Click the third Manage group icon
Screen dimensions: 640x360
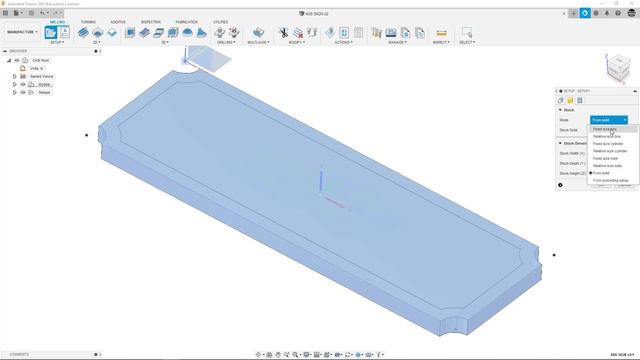click(405, 32)
